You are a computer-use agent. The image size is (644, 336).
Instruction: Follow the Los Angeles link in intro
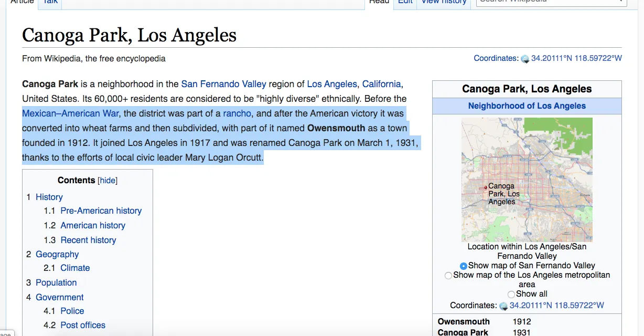pos(332,84)
